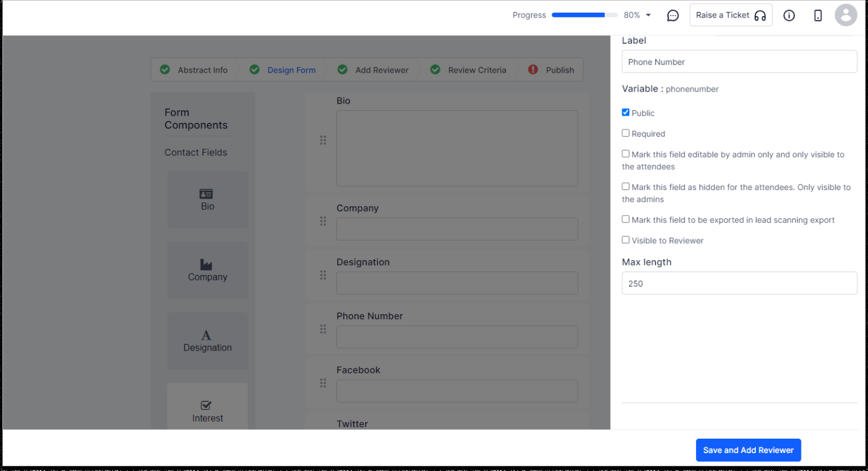Go to Add Reviewer step
The width and height of the screenshot is (868, 471).
382,70
